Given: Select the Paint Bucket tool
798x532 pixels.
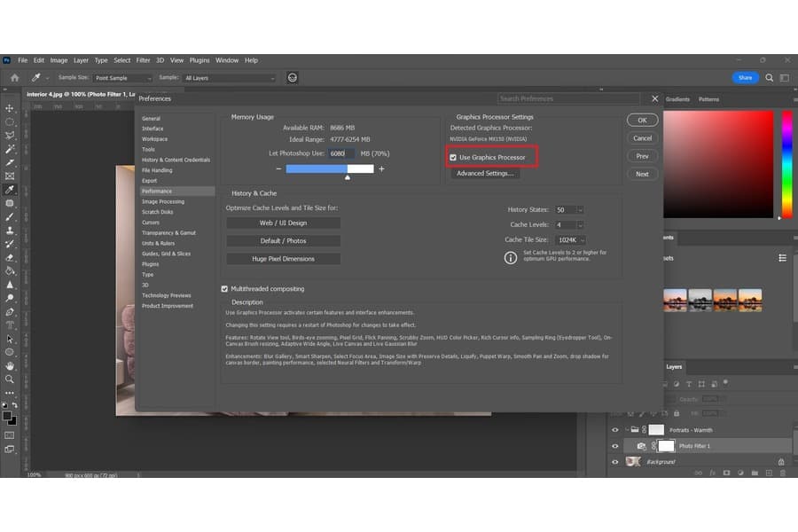Looking at the screenshot, I should [x=10, y=270].
